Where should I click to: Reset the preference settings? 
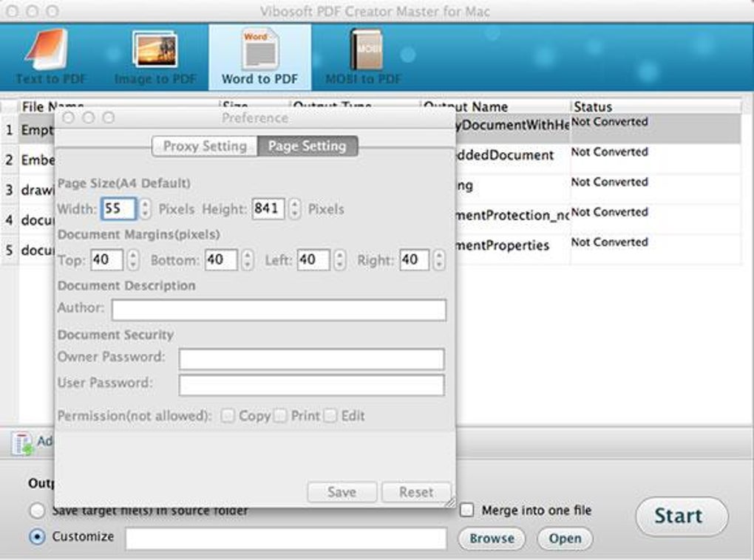pyautogui.click(x=416, y=492)
